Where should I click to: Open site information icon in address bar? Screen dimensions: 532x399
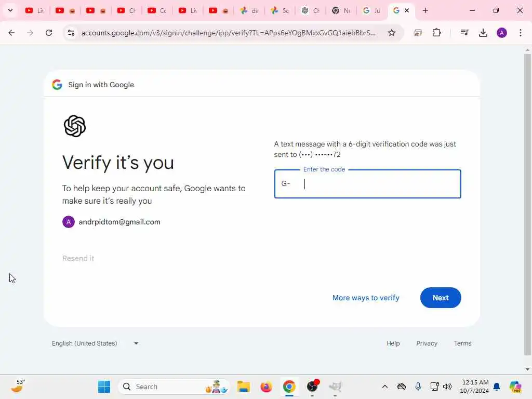[71, 33]
